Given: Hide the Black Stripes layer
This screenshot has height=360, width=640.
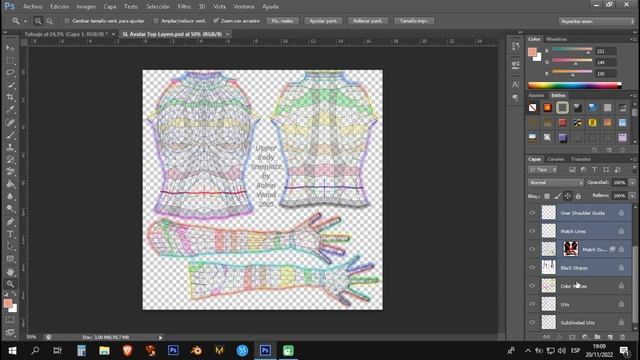Looking at the screenshot, I should [532, 267].
